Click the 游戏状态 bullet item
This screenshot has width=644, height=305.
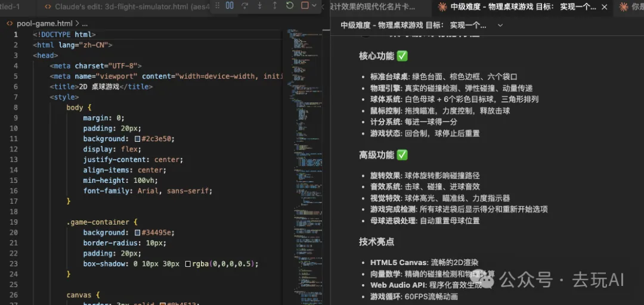pos(425,133)
